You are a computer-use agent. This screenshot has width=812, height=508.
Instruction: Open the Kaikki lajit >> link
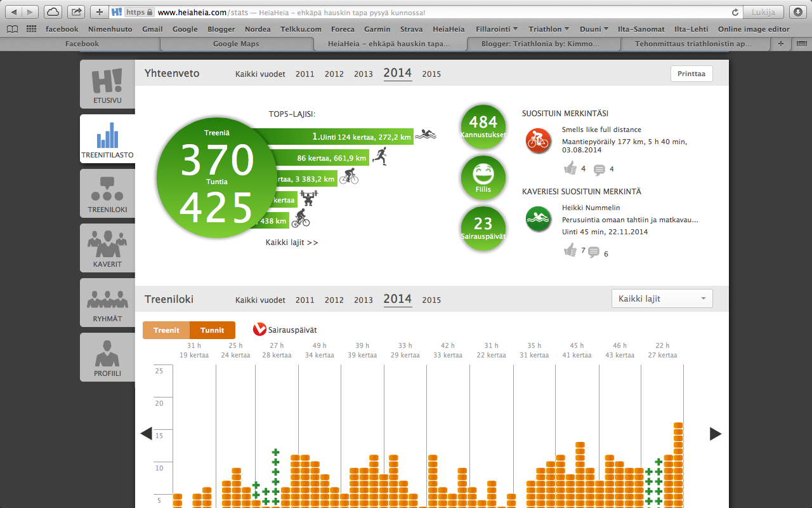click(x=292, y=243)
